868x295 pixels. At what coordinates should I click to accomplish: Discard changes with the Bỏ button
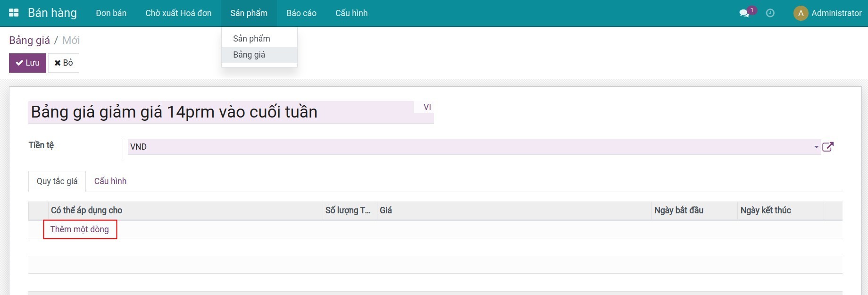tap(64, 63)
